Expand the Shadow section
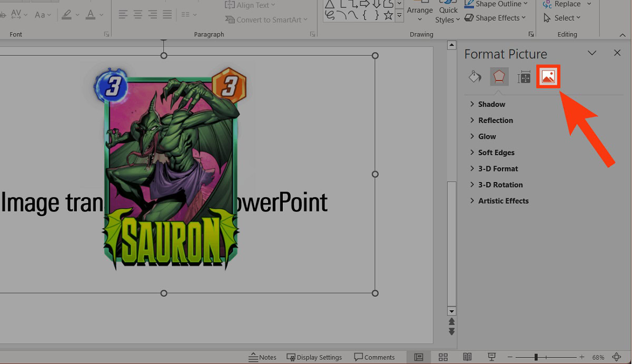This screenshot has height=364, width=632. tap(491, 104)
